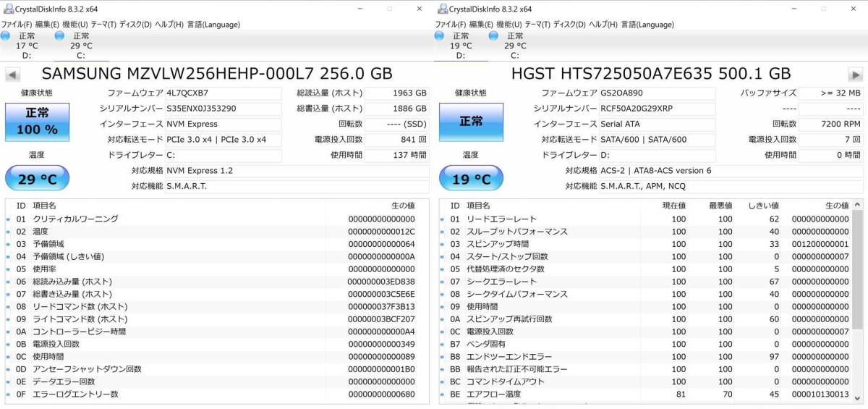Open ファイル(F) menu in right window
868x409 pixels.
[x=450, y=24]
